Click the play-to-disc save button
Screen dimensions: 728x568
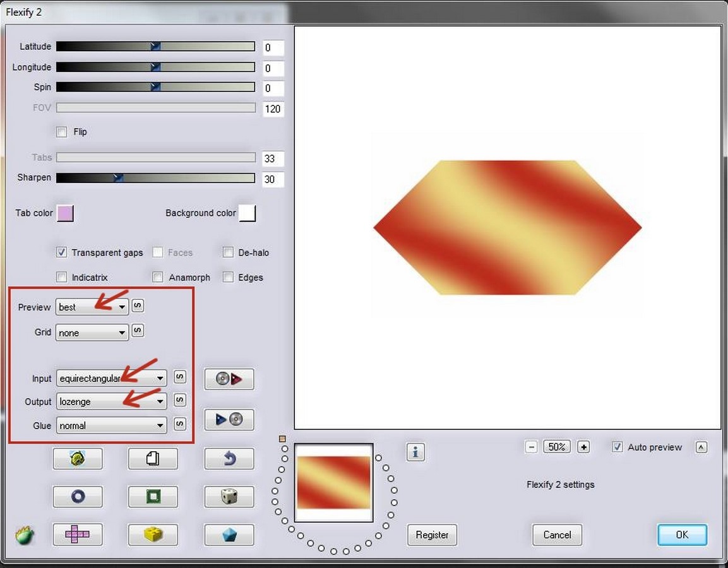pos(229,420)
